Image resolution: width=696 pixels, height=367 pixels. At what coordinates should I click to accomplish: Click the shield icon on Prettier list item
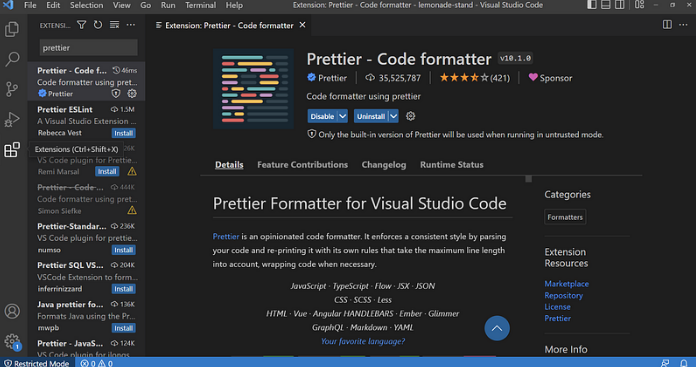click(x=116, y=94)
